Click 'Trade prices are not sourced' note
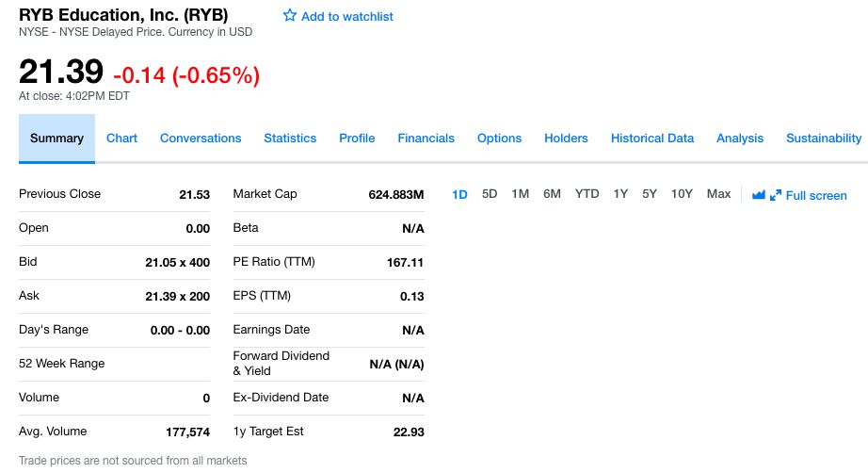Viewport: 868px width, 473px height. pyautogui.click(x=133, y=461)
